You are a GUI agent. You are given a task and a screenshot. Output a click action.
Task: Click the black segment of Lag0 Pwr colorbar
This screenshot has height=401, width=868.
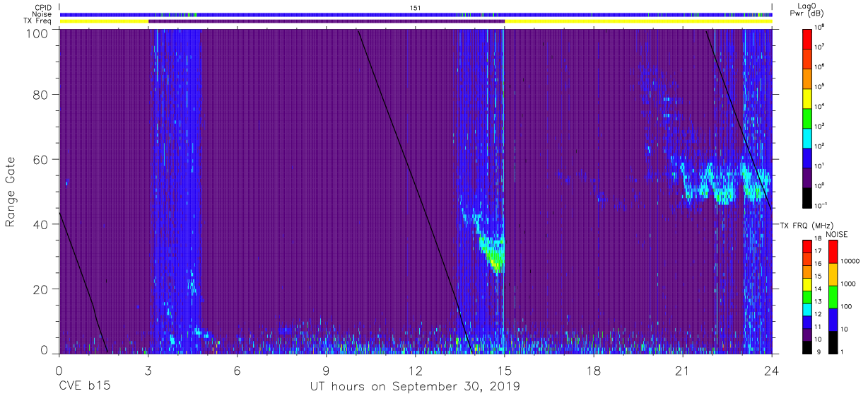click(x=807, y=197)
